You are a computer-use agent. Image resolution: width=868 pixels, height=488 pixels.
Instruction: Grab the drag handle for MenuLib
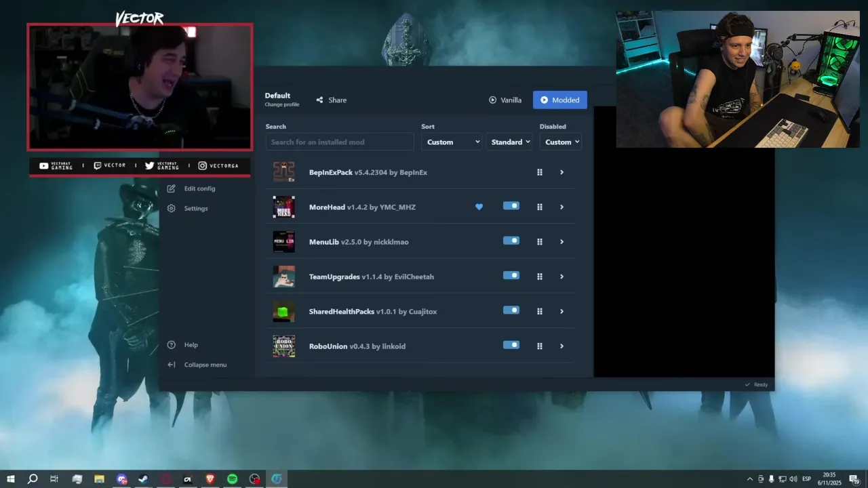tap(540, 242)
